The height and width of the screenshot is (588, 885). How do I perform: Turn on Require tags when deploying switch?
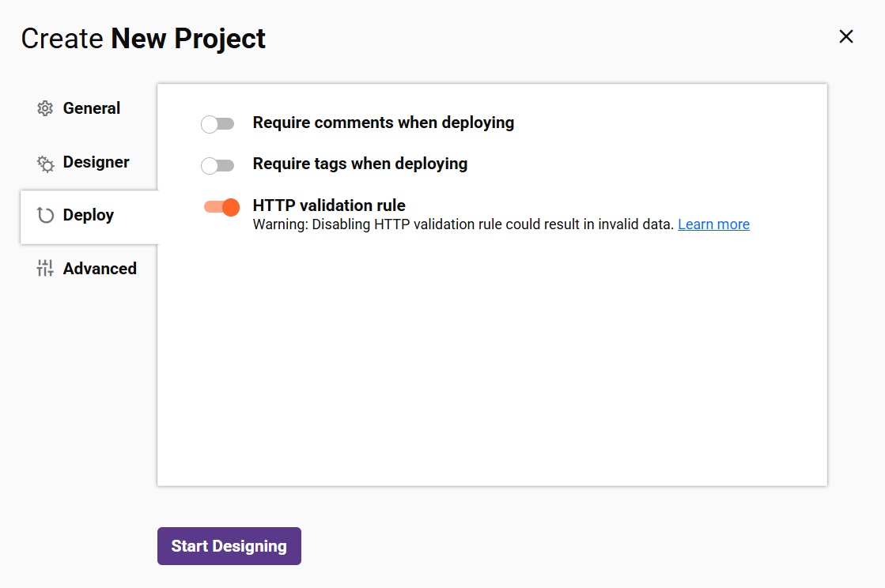coord(217,165)
